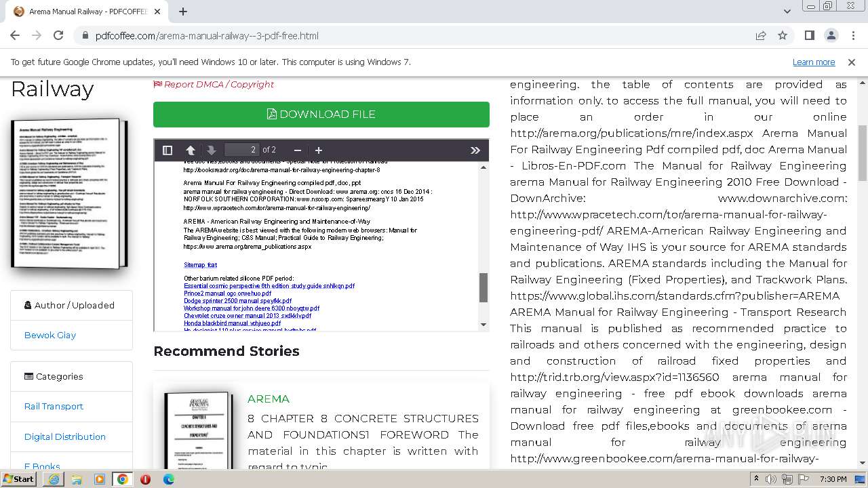The image size is (868, 488).
Task: Open Rail Transport category
Action: coord(54,406)
